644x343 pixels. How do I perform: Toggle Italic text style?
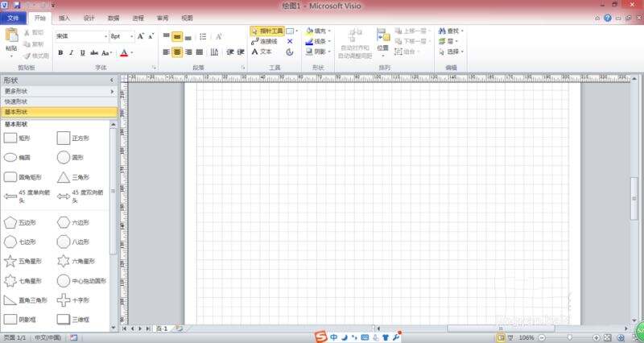tap(71, 53)
